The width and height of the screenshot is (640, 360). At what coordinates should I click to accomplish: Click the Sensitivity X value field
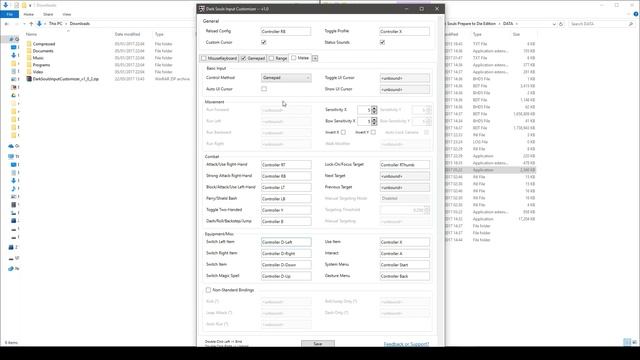pyautogui.click(x=364, y=110)
